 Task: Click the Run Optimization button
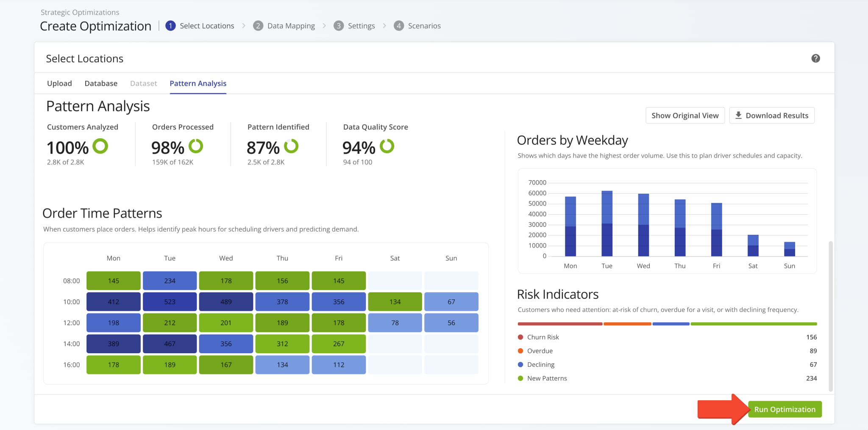coord(785,409)
